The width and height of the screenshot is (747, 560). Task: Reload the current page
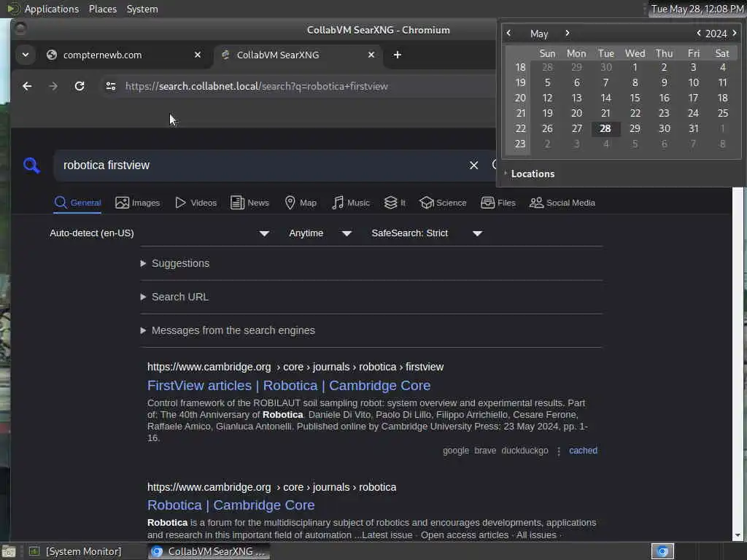click(x=80, y=86)
